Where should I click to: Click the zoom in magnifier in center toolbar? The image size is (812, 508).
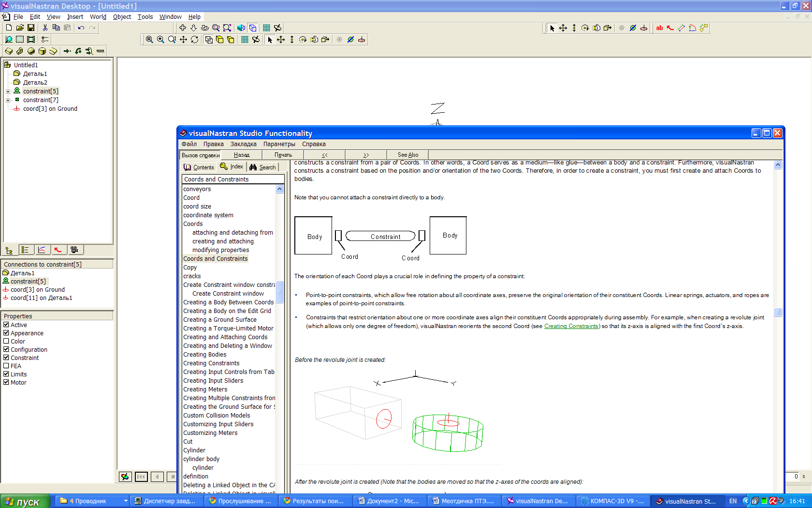pos(160,39)
